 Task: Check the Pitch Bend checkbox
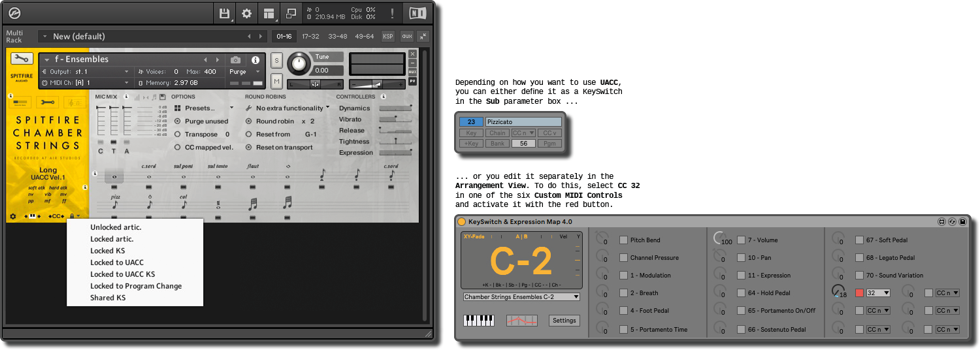coord(623,240)
